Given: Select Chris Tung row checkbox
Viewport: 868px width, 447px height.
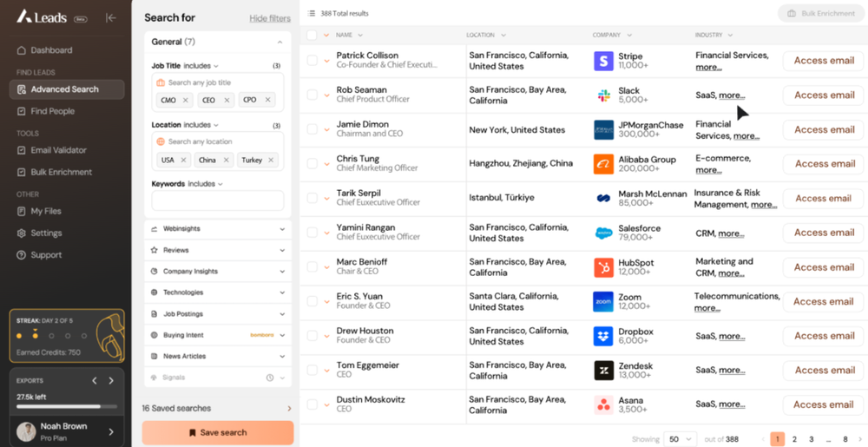Looking at the screenshot, I should click(312, 163).
